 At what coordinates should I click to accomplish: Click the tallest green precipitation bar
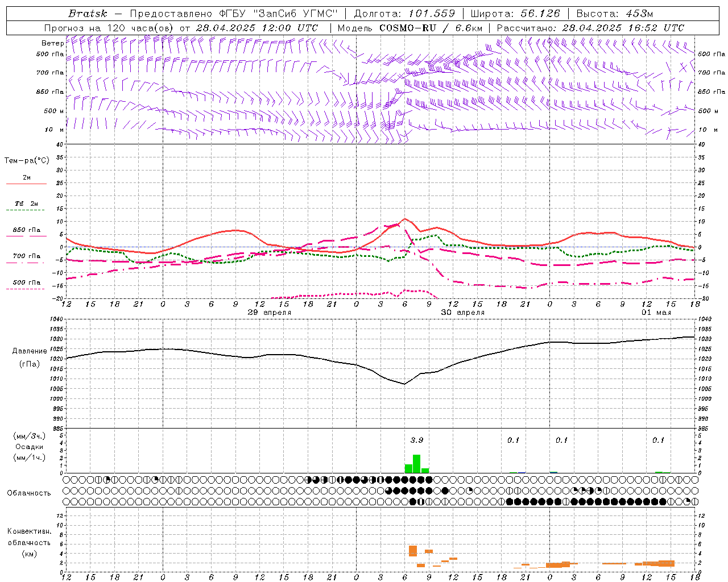[417, 464]
